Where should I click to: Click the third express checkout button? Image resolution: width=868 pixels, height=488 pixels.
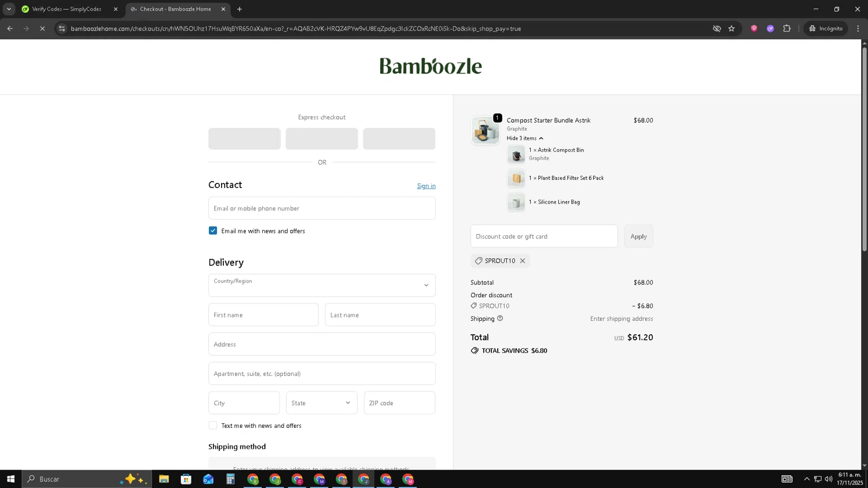pos(399,139)
